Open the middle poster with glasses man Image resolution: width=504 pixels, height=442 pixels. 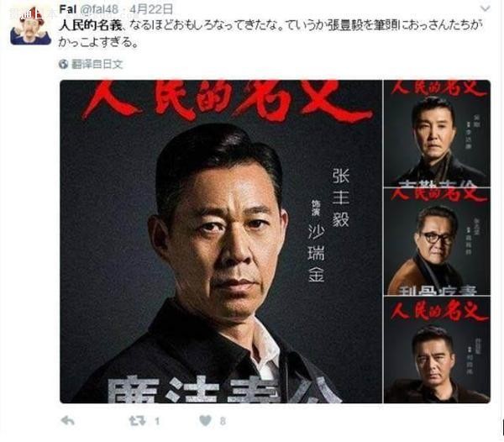[x=437, y=242]
